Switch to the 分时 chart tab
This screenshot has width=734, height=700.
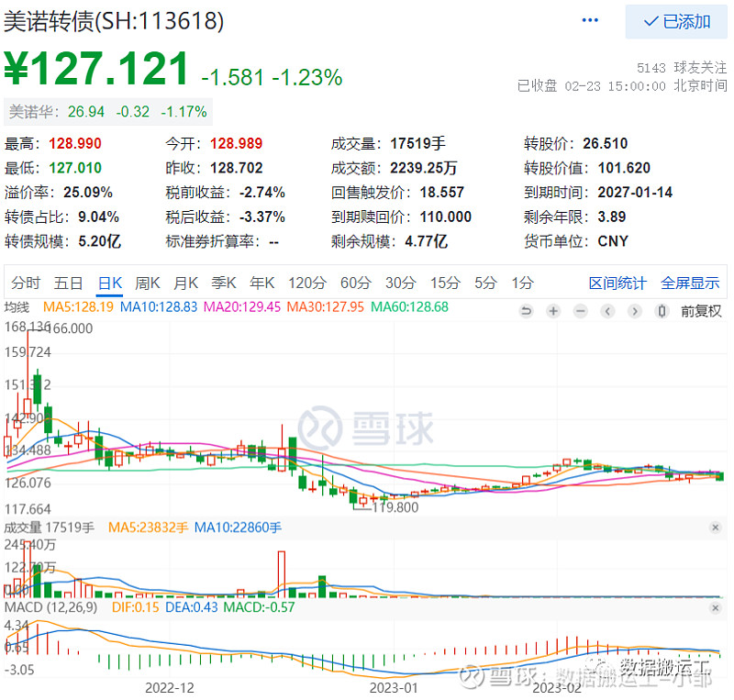pos(26,283)
